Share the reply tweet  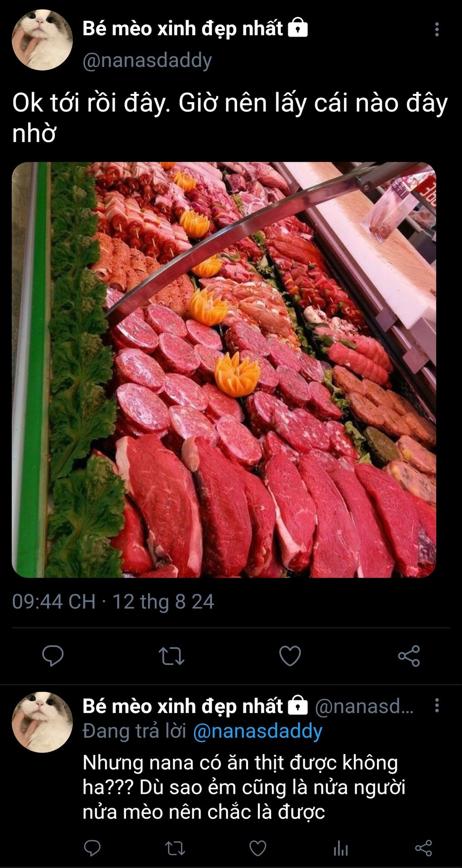424,848
